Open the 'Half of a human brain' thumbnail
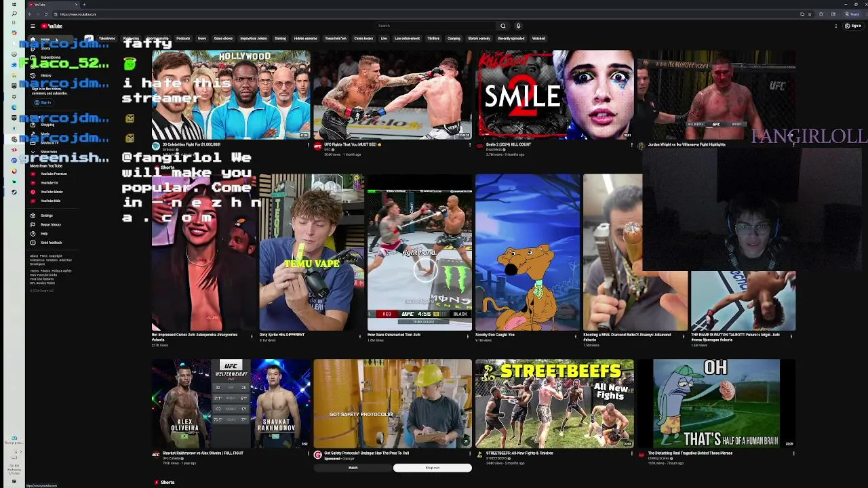The width and height of the screenshot is (868, 488). [717, 403]
